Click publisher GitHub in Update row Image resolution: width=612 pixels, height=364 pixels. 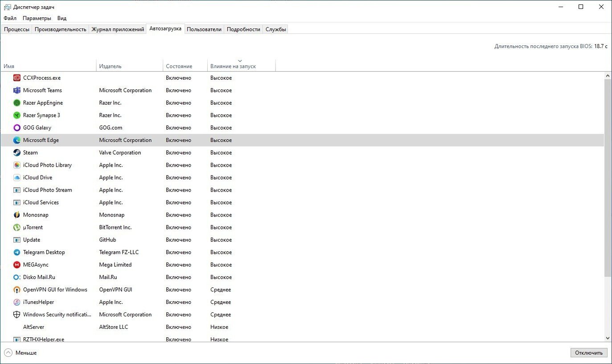[107, 240]
